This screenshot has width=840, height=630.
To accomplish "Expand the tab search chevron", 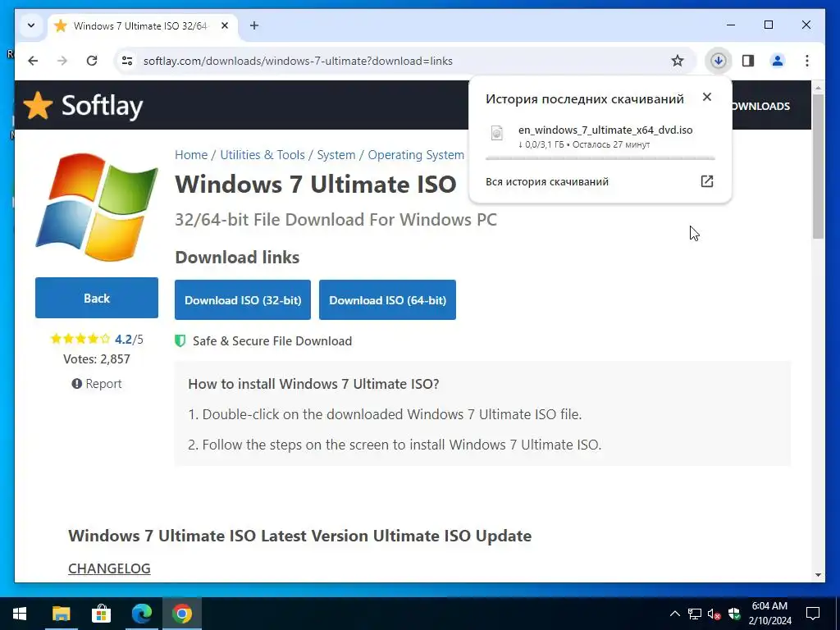I will 31,25.
